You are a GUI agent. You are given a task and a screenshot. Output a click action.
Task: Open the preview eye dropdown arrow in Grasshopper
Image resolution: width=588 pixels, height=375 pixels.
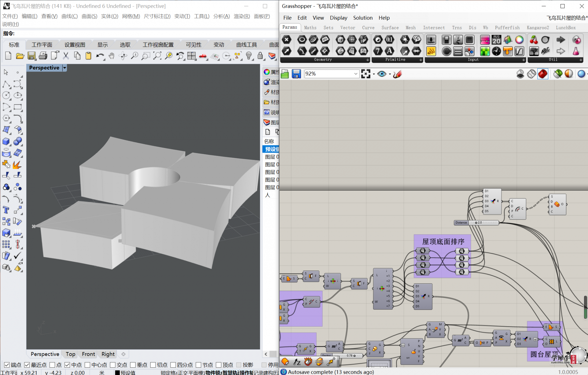[x=390, y=74]
